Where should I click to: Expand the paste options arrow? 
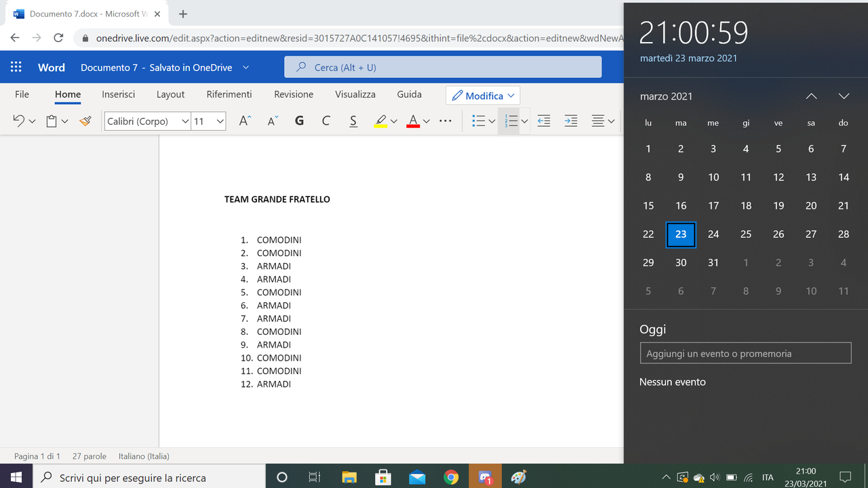click(64, 121)
